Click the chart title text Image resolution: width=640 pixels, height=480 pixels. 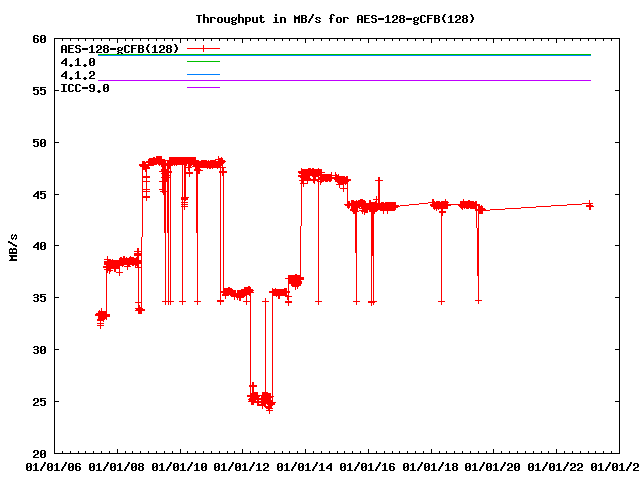tap(334, 19)
